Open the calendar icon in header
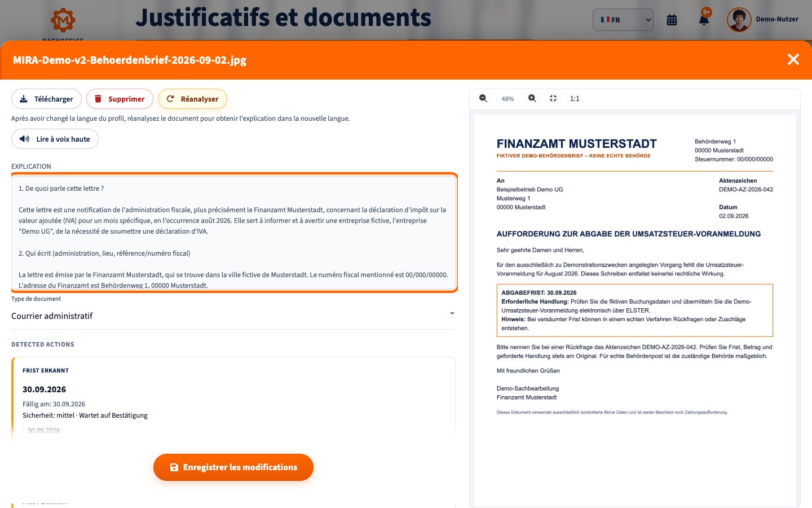This screenshot has width=812, height=508. (x=672, y=20)
